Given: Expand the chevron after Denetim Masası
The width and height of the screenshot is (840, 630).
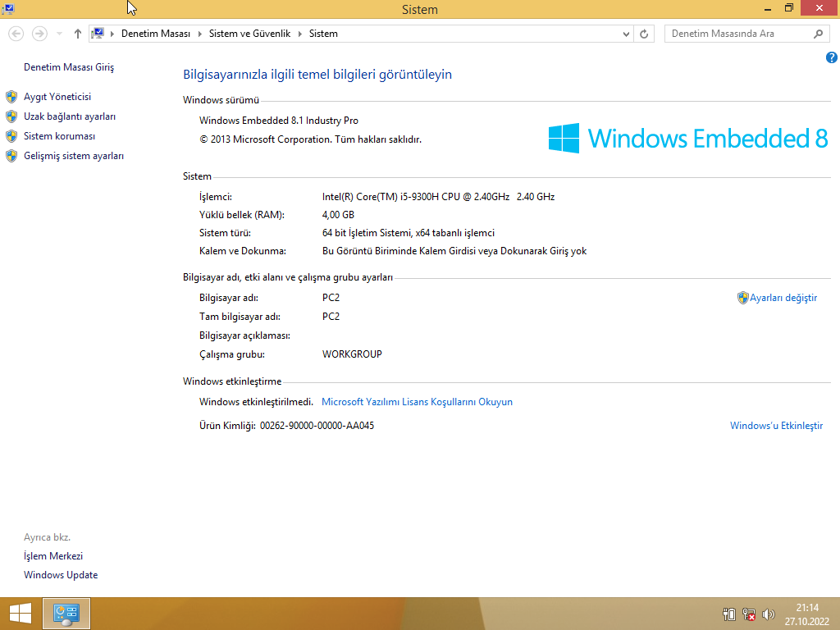Looking at the screenshot, I should tap(199, 34).
